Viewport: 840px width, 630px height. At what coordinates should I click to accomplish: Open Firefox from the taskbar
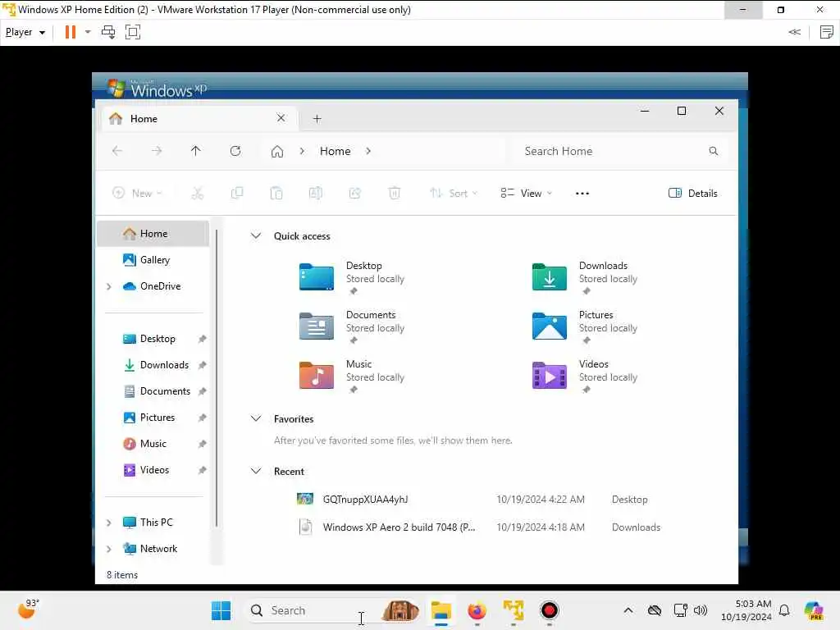477,610
